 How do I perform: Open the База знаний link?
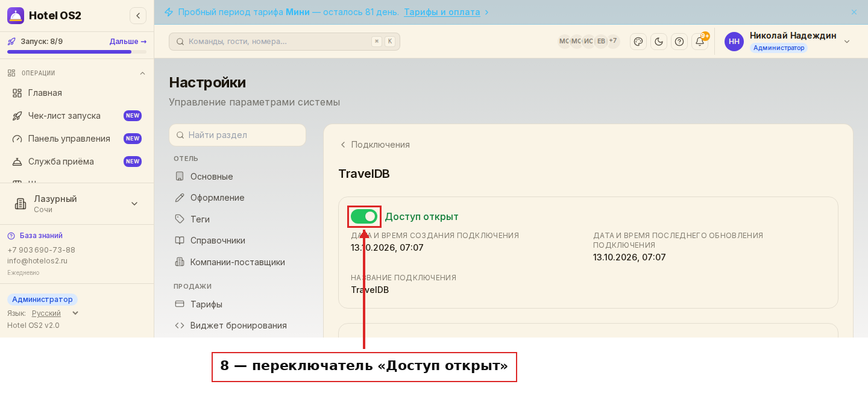pyautogui.click(x=41, y=236)
